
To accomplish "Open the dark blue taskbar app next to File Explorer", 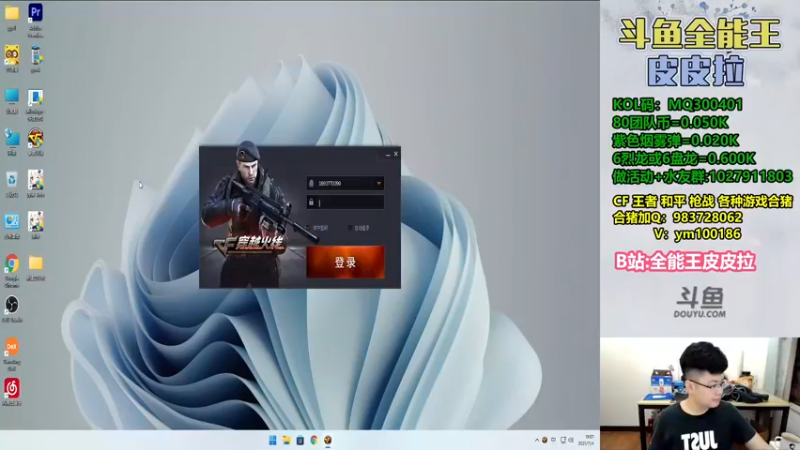I will 300,440.
